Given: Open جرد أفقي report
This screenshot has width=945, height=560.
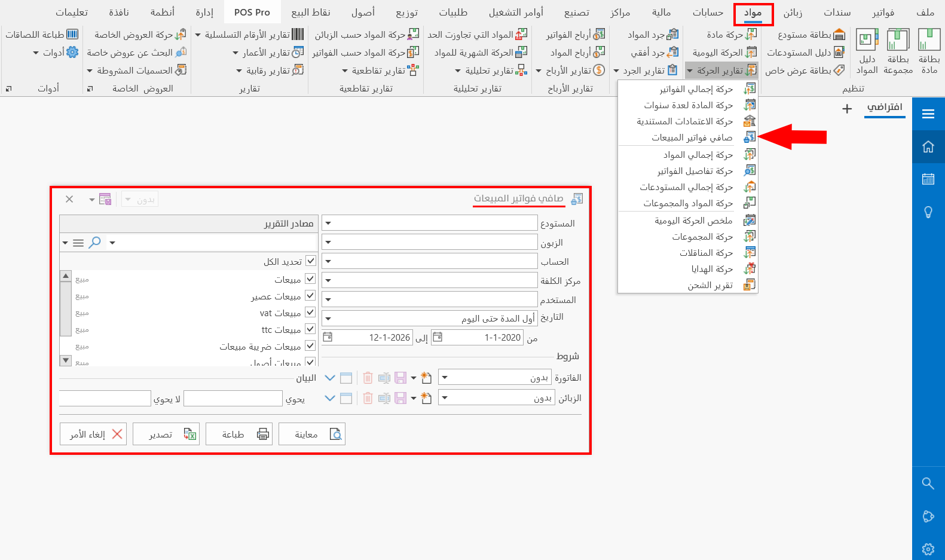Looking at the screenshot, I should 655,53.
